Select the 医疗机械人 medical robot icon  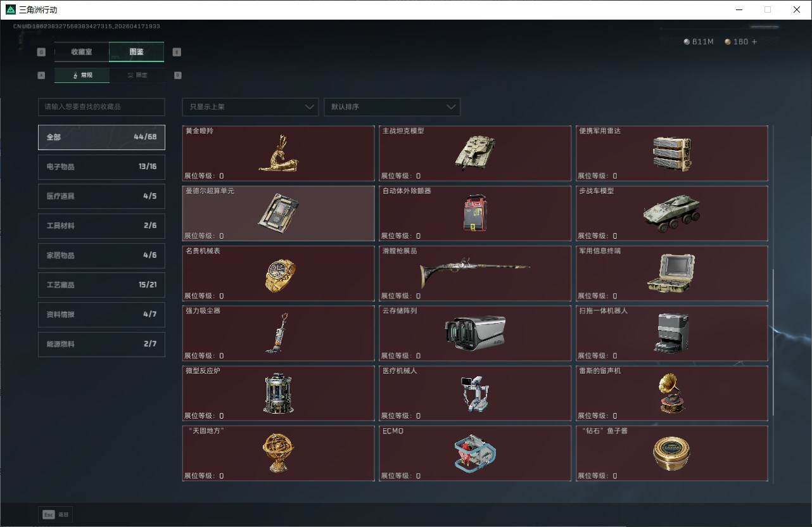coord(474,393)
